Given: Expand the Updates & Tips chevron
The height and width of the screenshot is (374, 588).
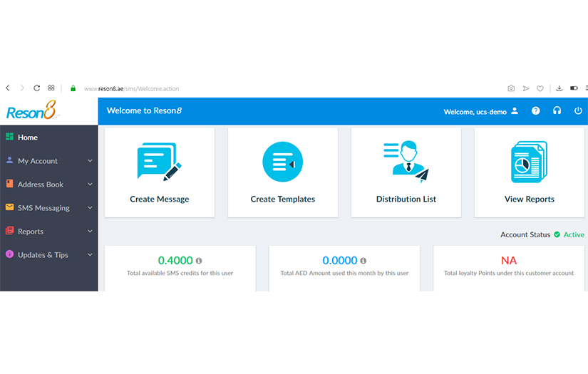Looking at the screenshot, I should point(90,255).
